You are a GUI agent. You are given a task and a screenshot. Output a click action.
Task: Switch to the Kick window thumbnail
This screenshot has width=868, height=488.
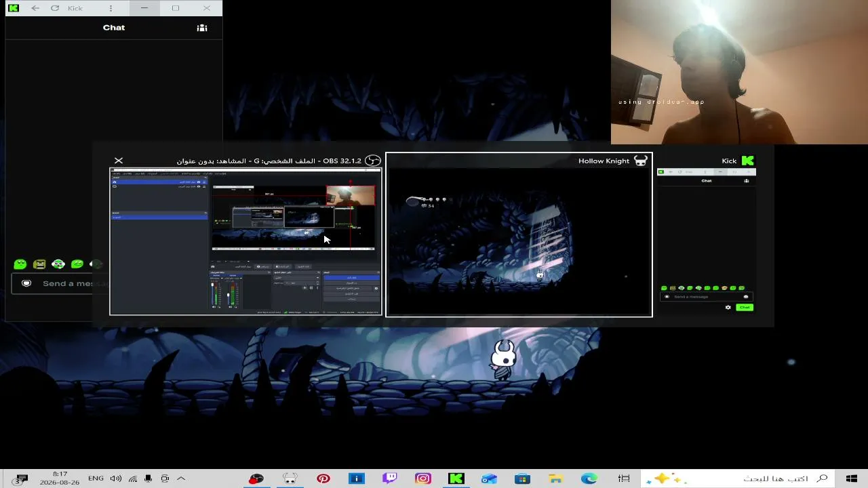[707, 240]
